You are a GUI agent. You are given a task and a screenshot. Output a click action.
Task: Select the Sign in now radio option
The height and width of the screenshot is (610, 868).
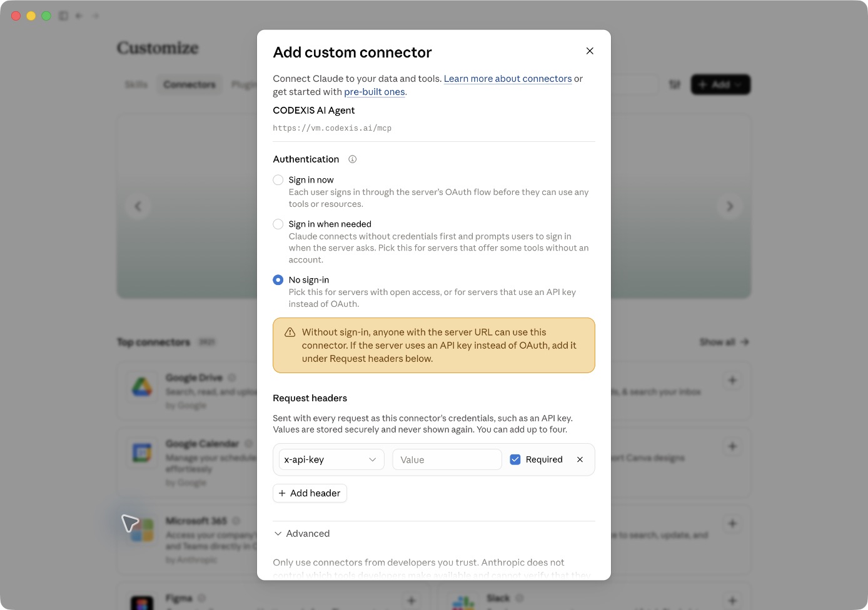pyautogui.click(x=278, y=180)
